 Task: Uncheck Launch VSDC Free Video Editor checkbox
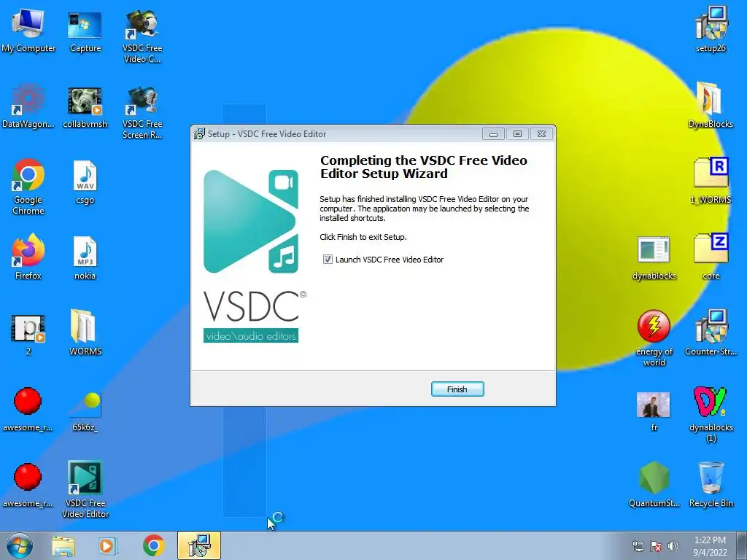tap(328, 260)
